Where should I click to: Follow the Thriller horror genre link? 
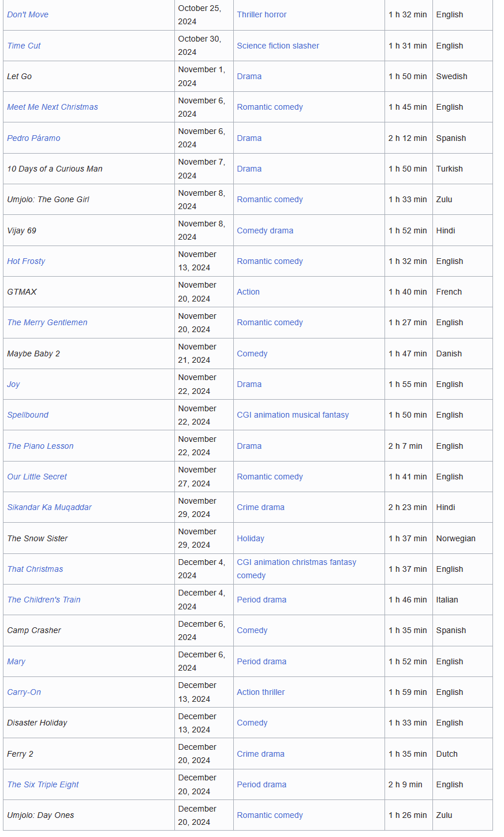(x=262, y=14)
